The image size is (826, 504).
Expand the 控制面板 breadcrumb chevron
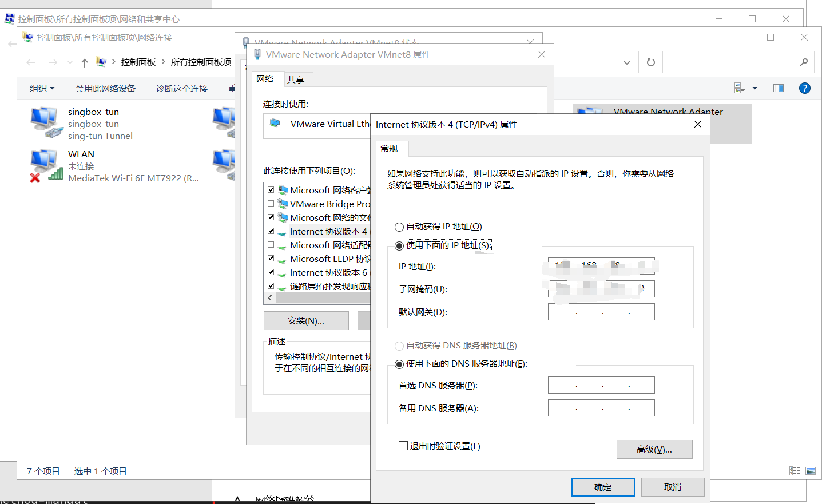(164, 62)
